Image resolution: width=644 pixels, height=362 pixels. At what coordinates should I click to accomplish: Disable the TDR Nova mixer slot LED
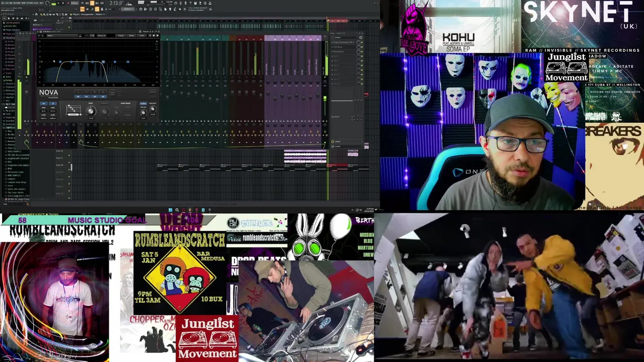point(362,47)
